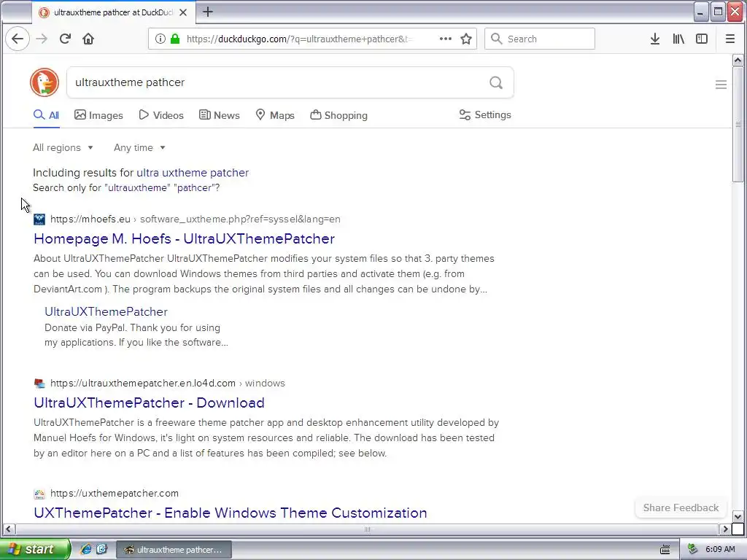Open a new browser tab
747x560 pixels.
click(208, 12)
